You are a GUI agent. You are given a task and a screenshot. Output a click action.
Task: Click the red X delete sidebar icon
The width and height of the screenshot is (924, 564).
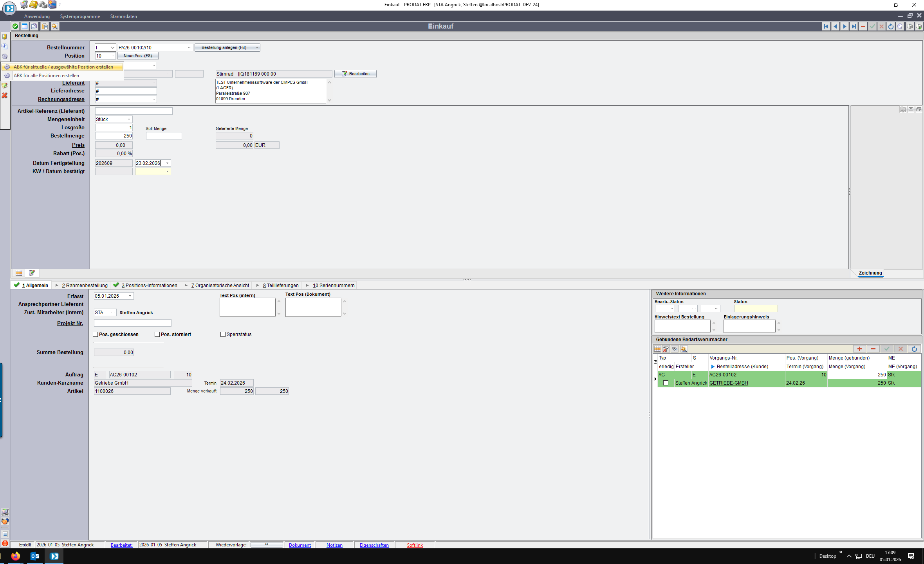pos(5,95)
